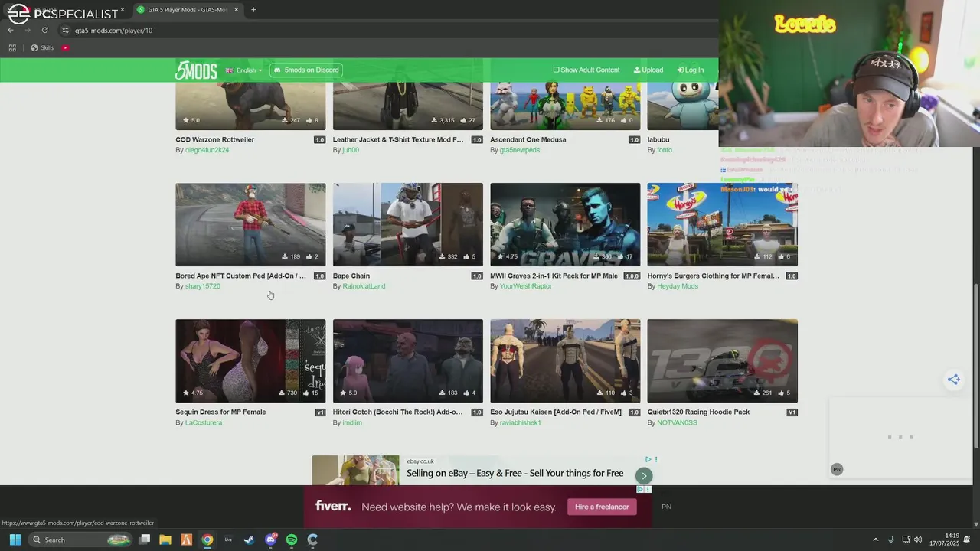980x551 pixels.
Task: Open Google Chrome taskbar icon
Action: [x=207, y=540]
